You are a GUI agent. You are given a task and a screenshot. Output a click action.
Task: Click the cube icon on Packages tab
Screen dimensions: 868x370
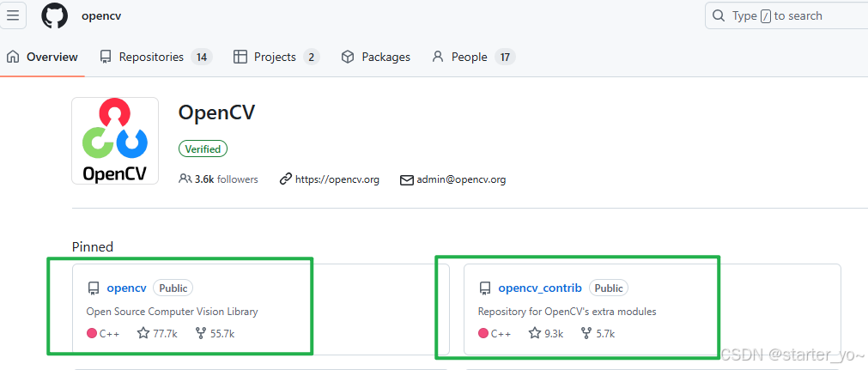pyautogui.click(x=348, y=57)
